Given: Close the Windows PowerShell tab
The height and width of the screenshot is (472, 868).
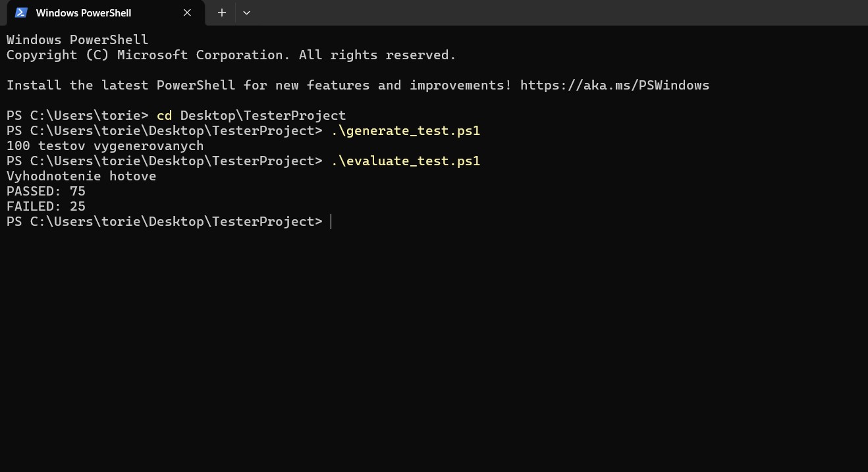Looking at the screenshot, I should click(188, 13).
